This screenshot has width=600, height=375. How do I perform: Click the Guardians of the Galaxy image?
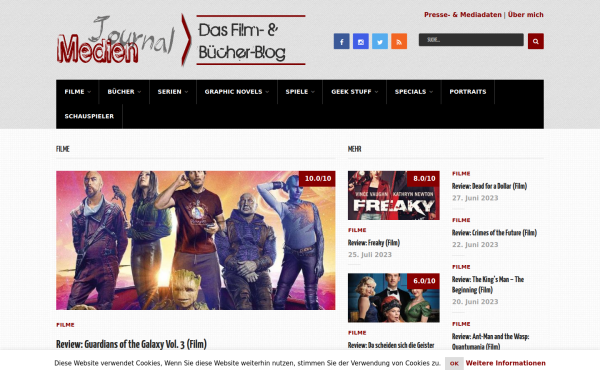tap(196, 240)
